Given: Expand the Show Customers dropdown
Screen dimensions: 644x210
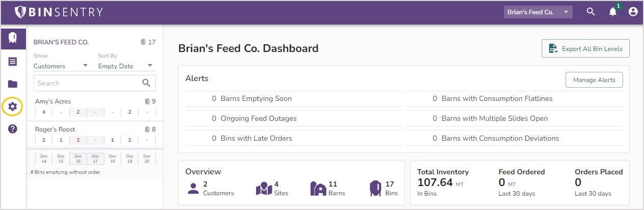Looking at the screenshot, I should (61, 66).
